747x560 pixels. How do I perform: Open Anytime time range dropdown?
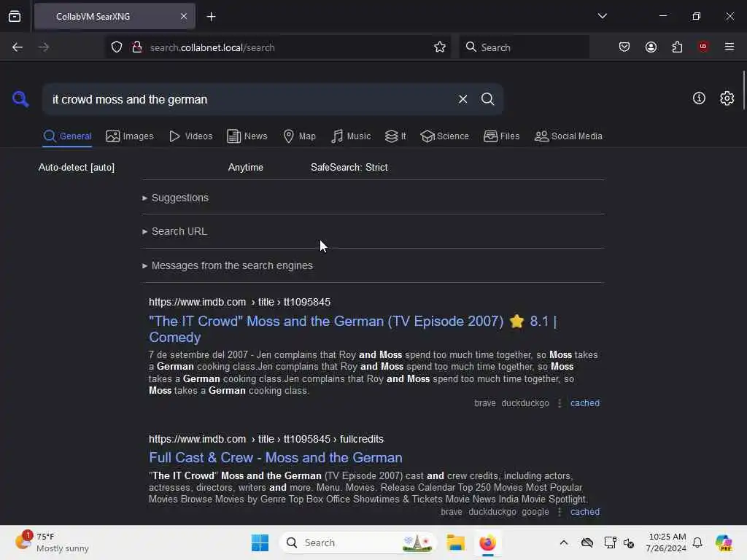(246, 167)
